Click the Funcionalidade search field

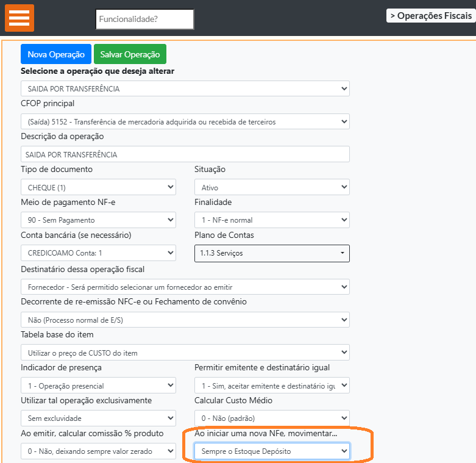(x=145, y=19)
